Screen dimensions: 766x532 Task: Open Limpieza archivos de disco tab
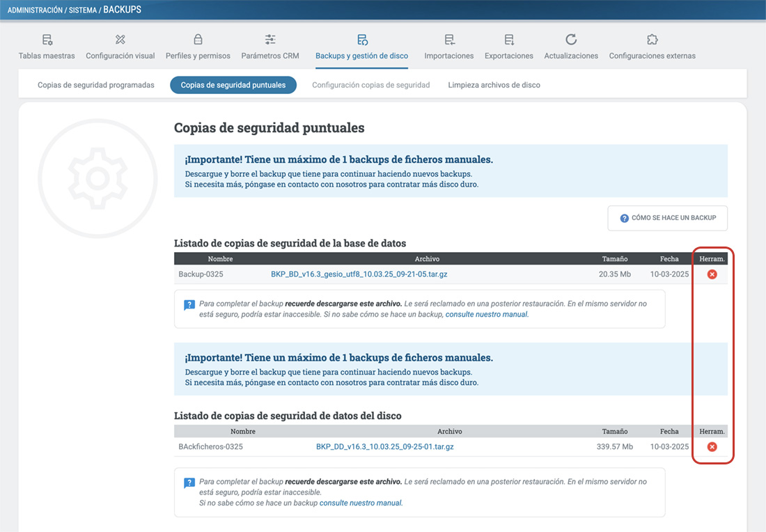[x=494, y=85]
